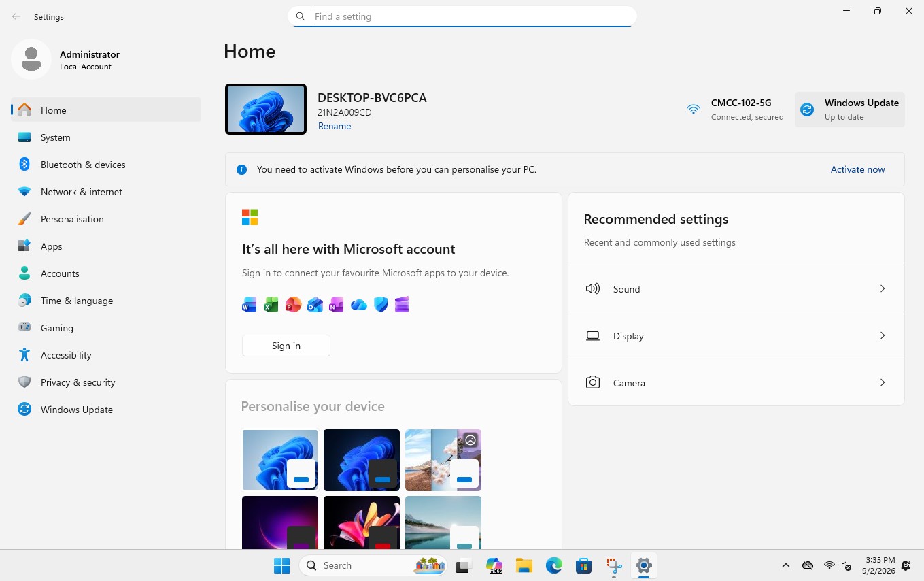Screen dimensions: 924x581
Task: Select the light Windows bloom theme
Action: (280, 460)
